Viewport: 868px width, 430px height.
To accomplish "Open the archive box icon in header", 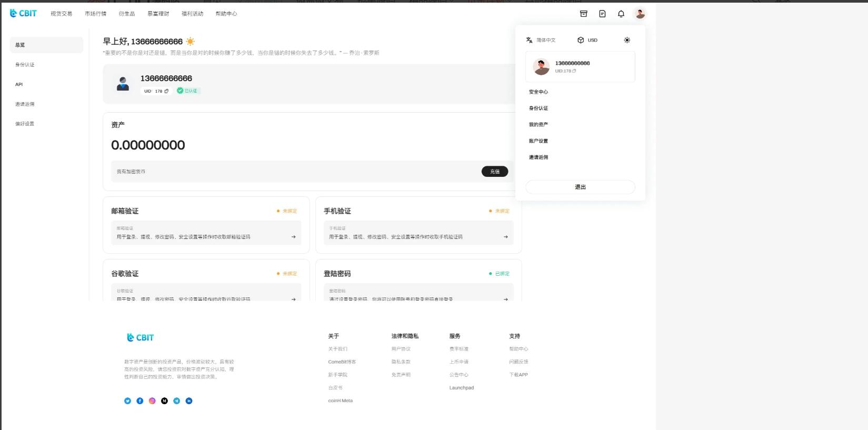I will [583, 14].
